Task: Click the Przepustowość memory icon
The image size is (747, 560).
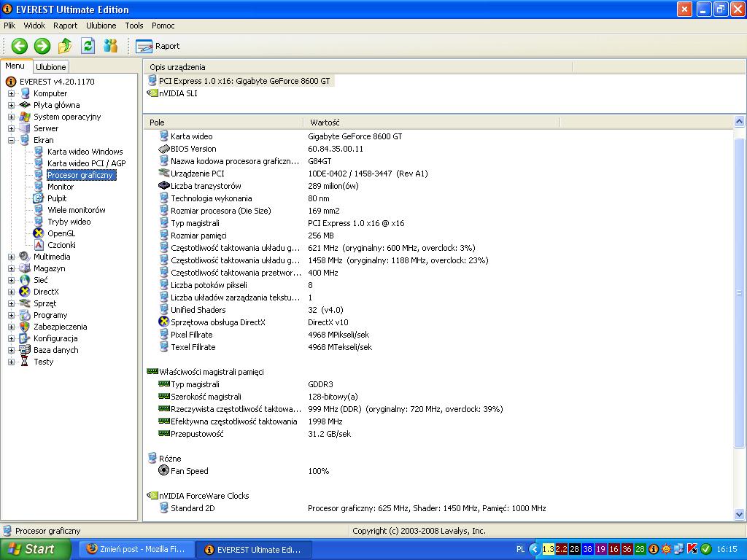Action: tap(164, 433)
